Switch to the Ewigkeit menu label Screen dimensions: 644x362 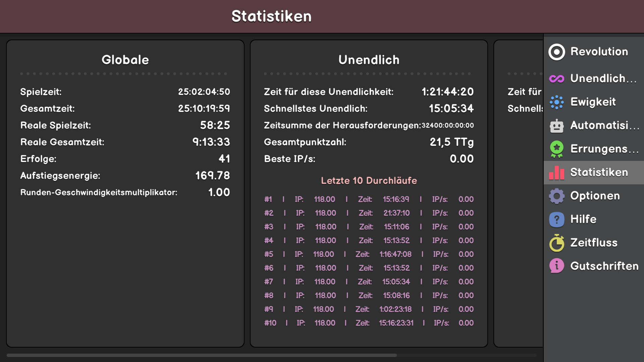coord(593,102)
